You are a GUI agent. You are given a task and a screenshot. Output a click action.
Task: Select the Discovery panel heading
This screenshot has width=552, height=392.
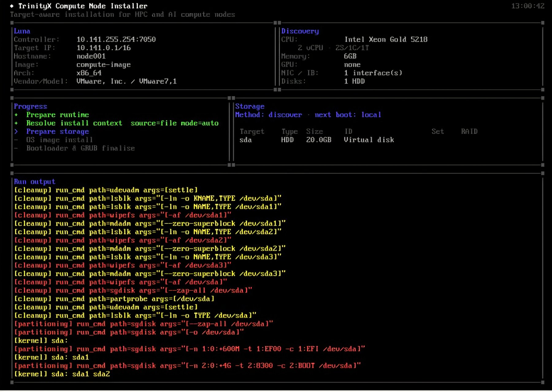[300, 31]
